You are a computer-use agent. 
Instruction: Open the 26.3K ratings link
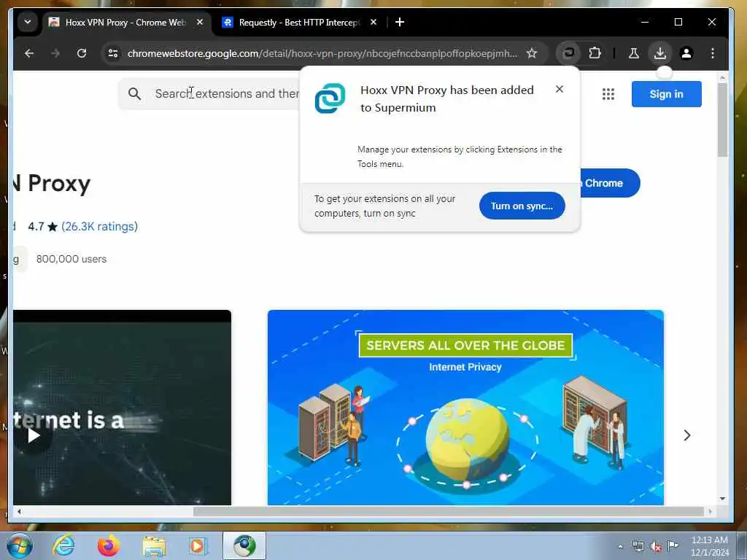coord(99,226)
